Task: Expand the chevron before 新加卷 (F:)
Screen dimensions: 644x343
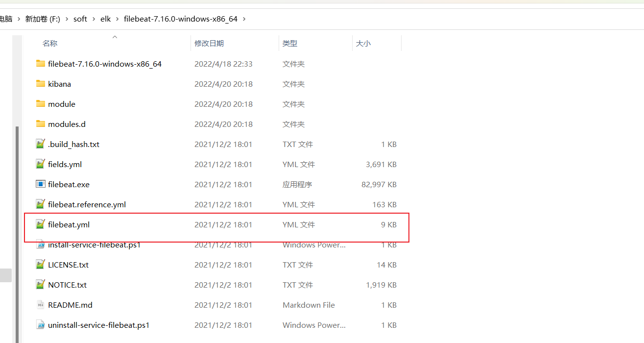Action: [19, 19]
